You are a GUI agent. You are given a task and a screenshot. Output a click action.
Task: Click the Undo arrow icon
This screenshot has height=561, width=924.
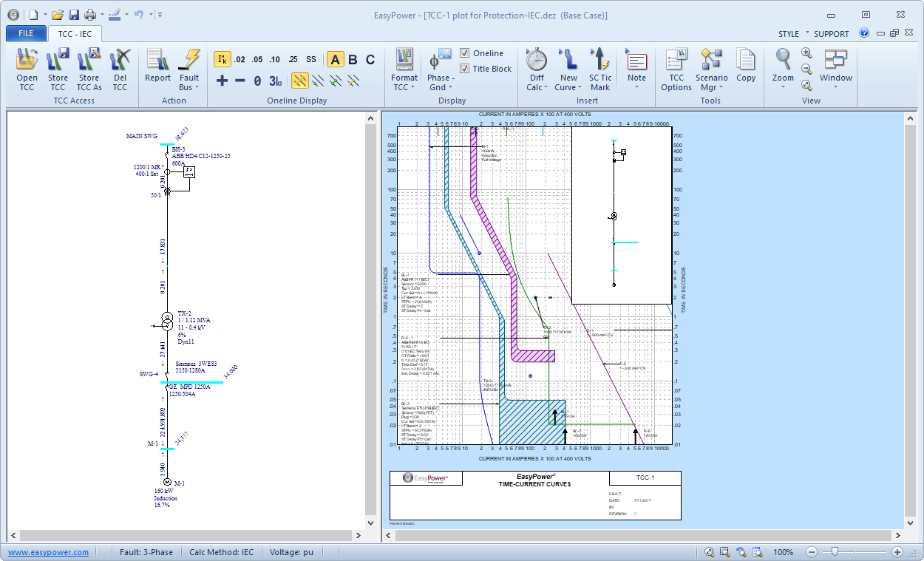click(x=138, y=14)
